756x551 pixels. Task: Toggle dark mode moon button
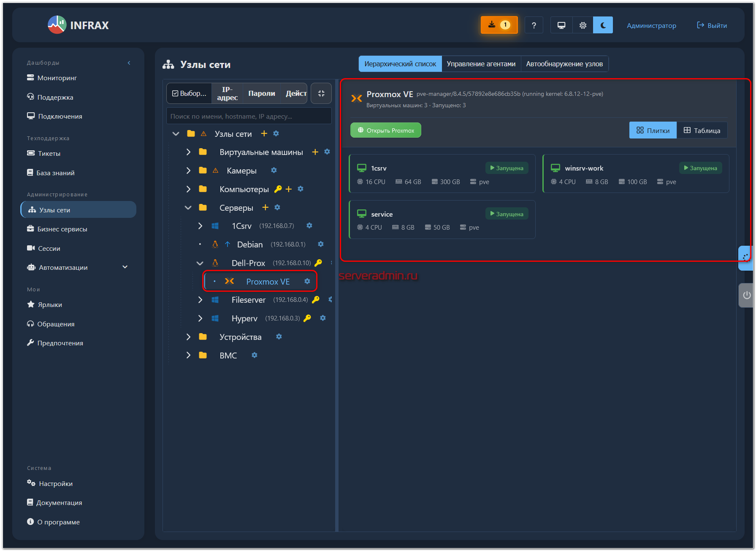tap(603, 25)
